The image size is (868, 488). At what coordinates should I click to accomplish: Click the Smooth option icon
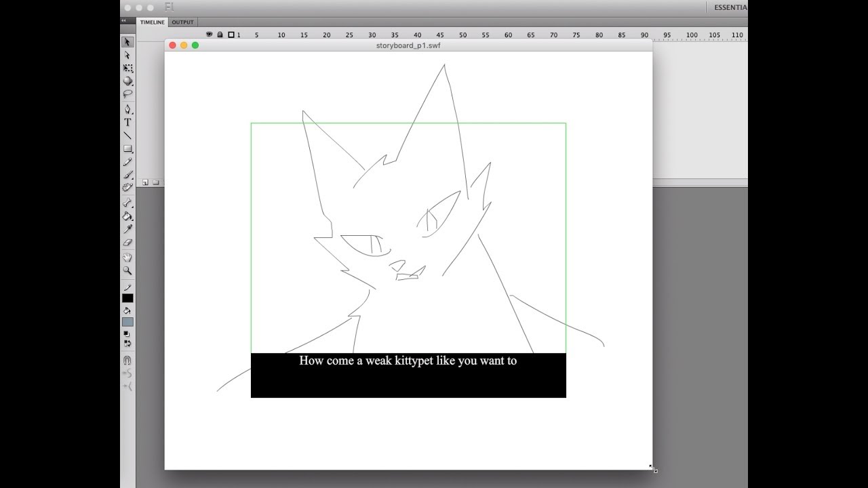tap(127, 373)
